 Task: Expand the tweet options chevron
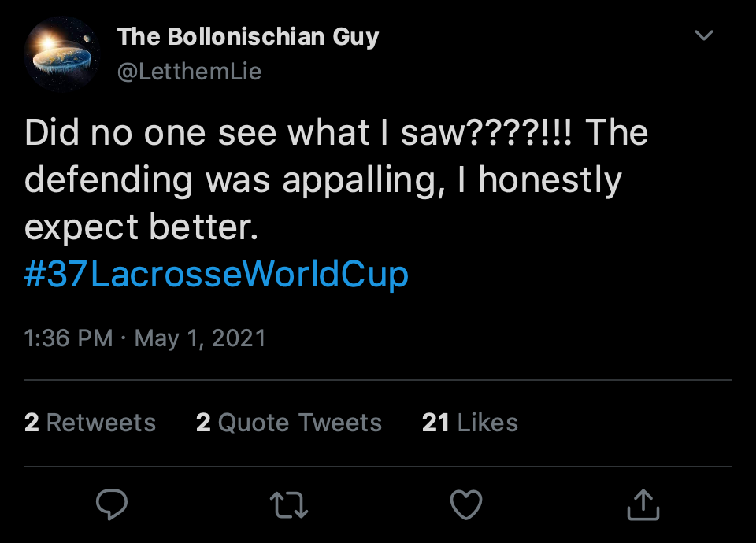click(x=702, y=36)
